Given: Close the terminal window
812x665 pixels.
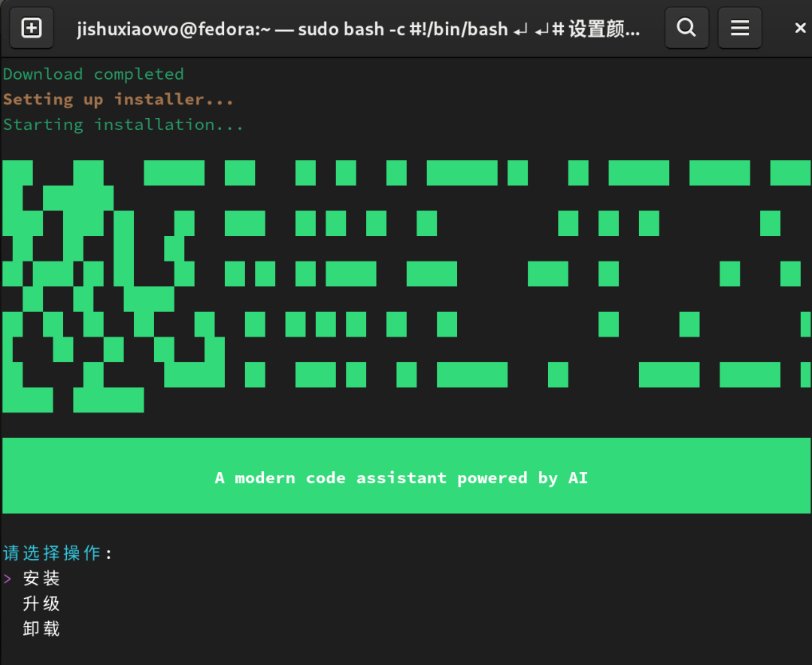Looking at the screenshot, I should (800, 28).
